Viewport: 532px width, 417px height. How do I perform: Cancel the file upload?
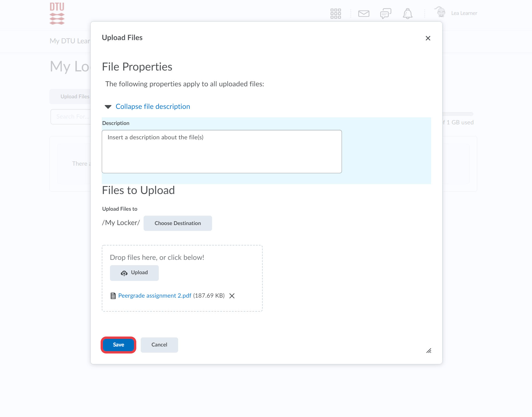(x=159, y=345)
